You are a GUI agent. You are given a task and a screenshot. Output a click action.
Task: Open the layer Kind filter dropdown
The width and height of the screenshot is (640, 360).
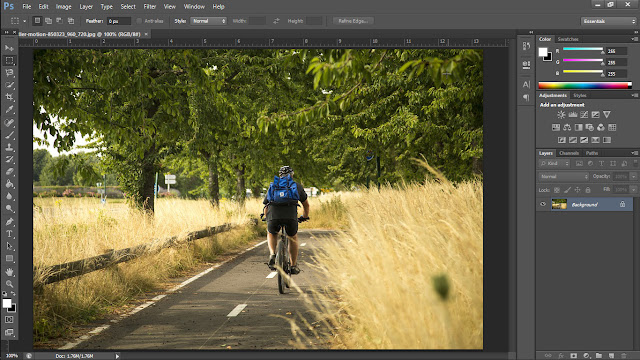click(555, 163)
